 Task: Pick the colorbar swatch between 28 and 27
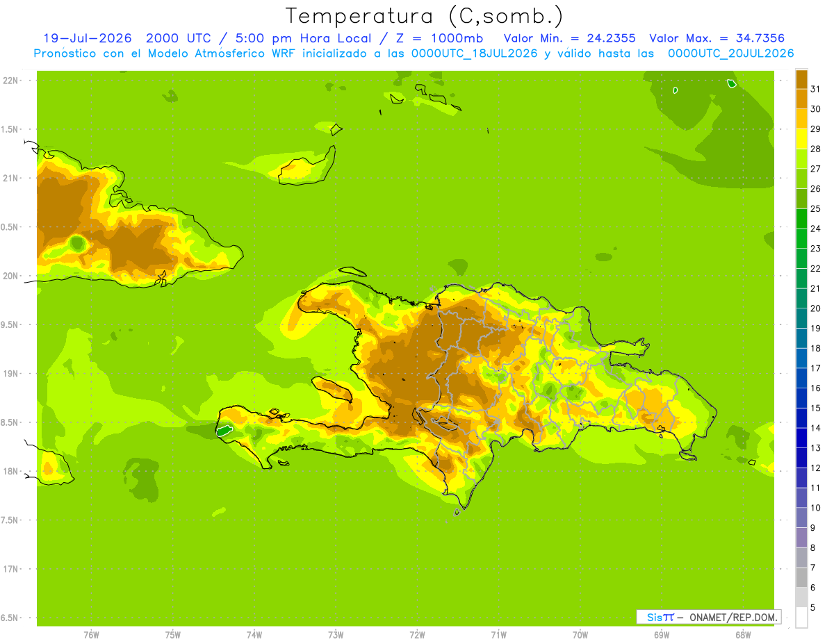[801, 158]
